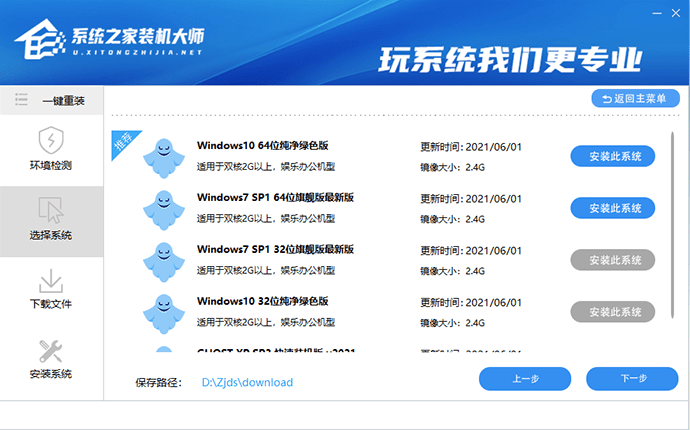690x430 pixels.
Task: Click the 玩系统我们更专业 slogan text
Action: [510, 60]
